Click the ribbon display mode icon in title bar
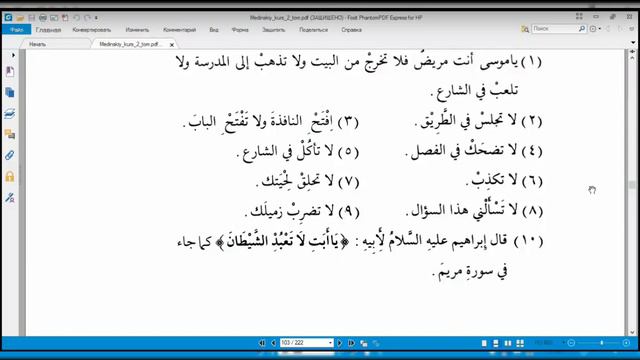This screenshot has width=640, height=360. pos(579,16)
